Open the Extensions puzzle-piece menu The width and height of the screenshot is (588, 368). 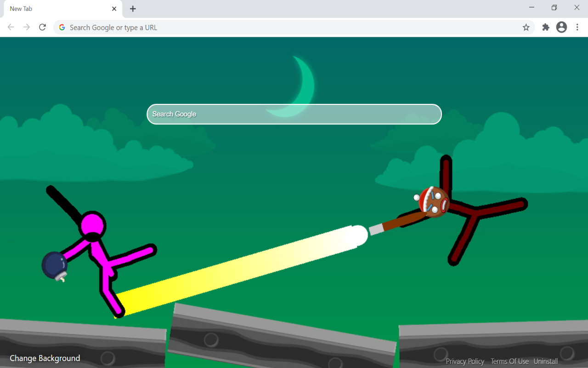click(x=545, y=27)
